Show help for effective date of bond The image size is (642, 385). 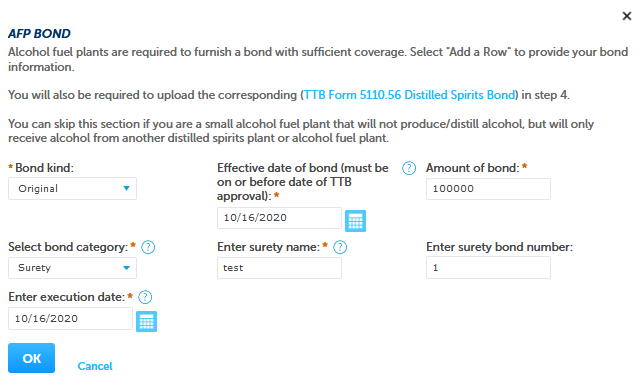409,168
